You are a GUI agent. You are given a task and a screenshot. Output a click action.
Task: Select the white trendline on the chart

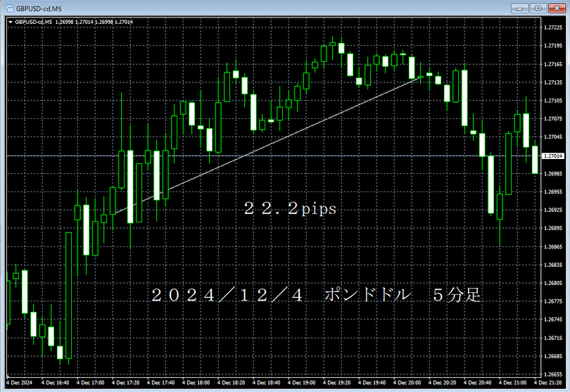point(269,145)
